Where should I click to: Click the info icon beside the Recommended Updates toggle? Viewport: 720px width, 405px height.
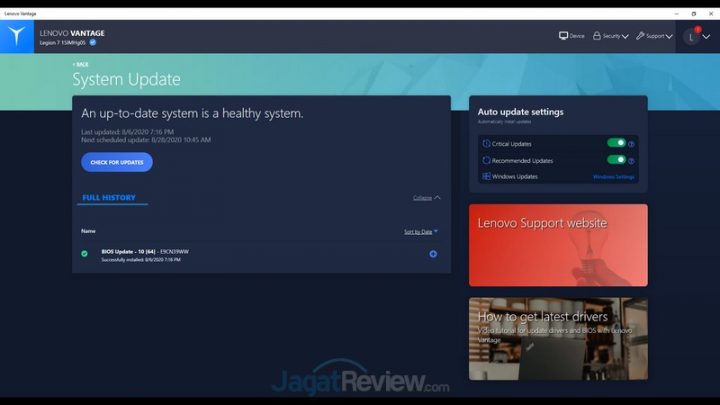pos(631,160)
